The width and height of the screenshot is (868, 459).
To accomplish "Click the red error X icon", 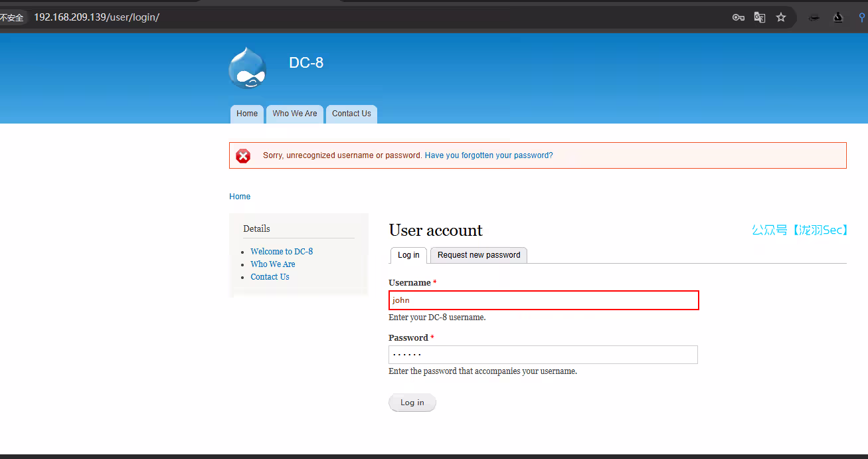I will [x=244, y=155].
